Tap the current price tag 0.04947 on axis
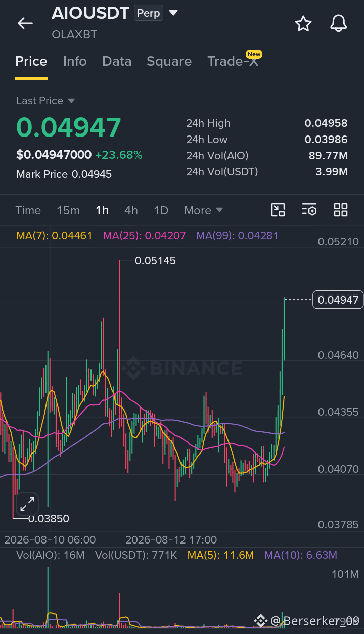Viewport: 364px width, 634px height. pos(338,300)
